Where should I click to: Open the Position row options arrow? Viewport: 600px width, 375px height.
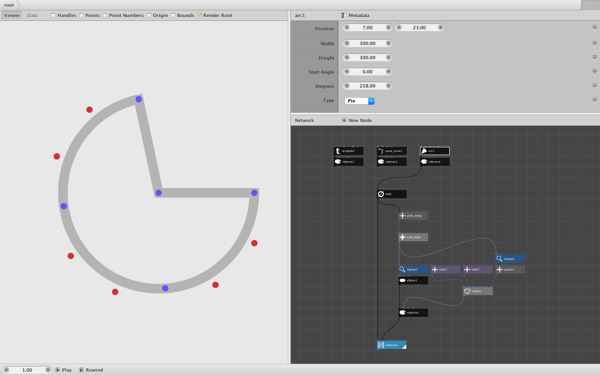coord(594,28)
